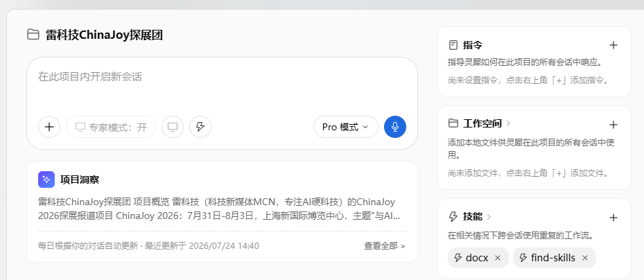Screen dimensions: 644x280
Task: Click the 指令 heading
Action: 472,45
